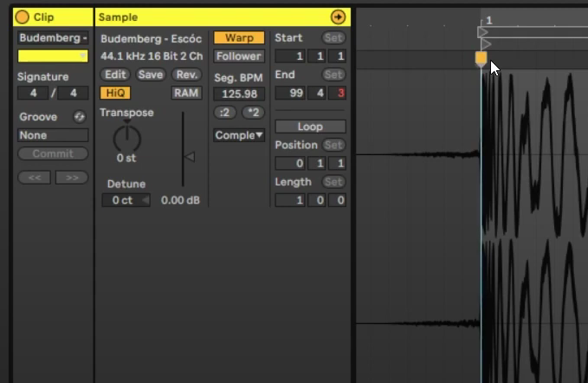The width and height of the screenshot is (588, 383).
Task: Click the Length Set button
Action: click(333, 182)
